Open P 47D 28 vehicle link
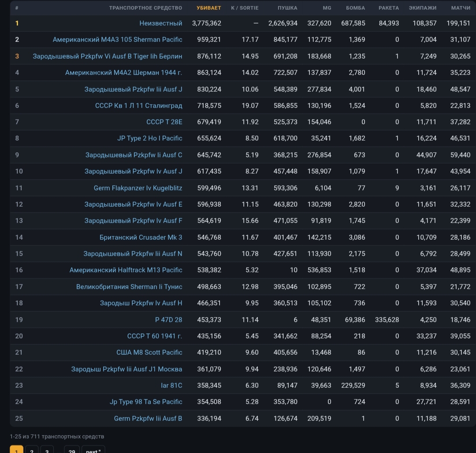Image resolution: width=476 pixels, height=453 pixels. [x=168, y=320]
